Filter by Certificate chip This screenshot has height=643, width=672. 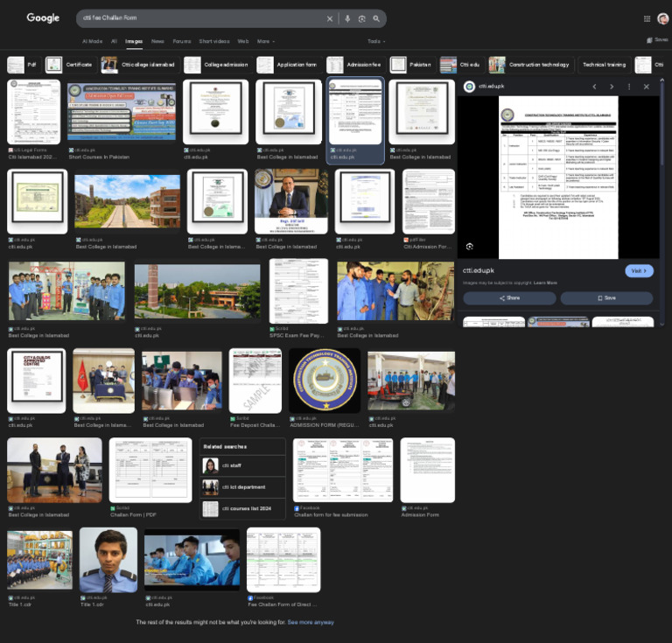pos(71,65)
